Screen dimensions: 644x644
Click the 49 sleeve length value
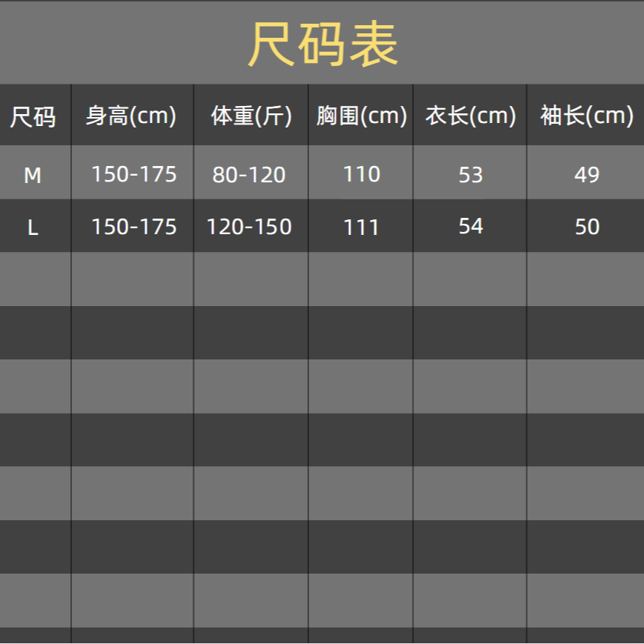[x=585, y=174]
